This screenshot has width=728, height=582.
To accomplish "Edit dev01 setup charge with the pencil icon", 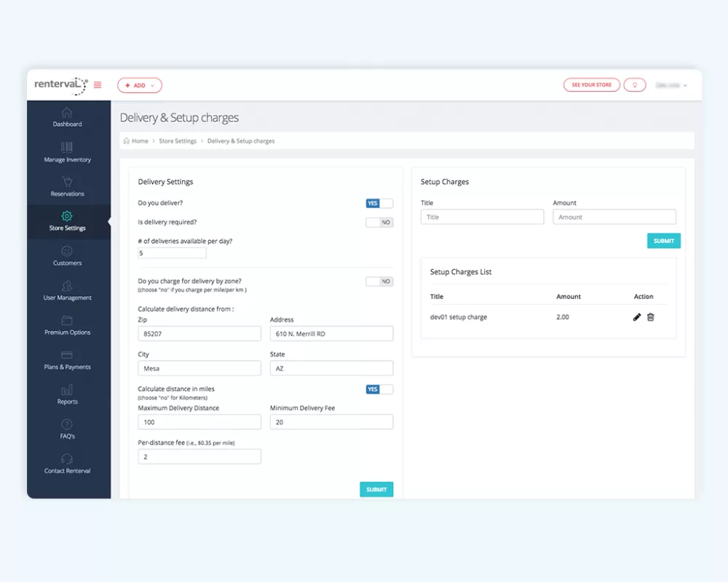I will coord(637,317).
